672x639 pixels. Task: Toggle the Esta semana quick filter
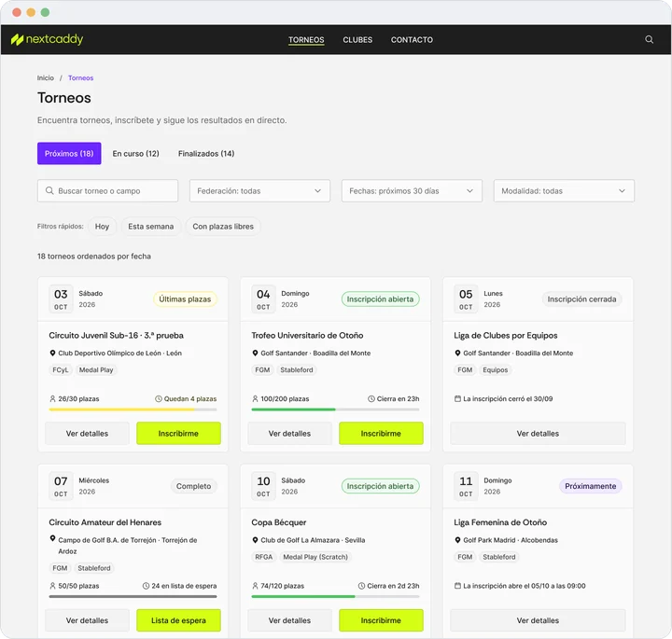pyautogui.click(x=151, y=226)
